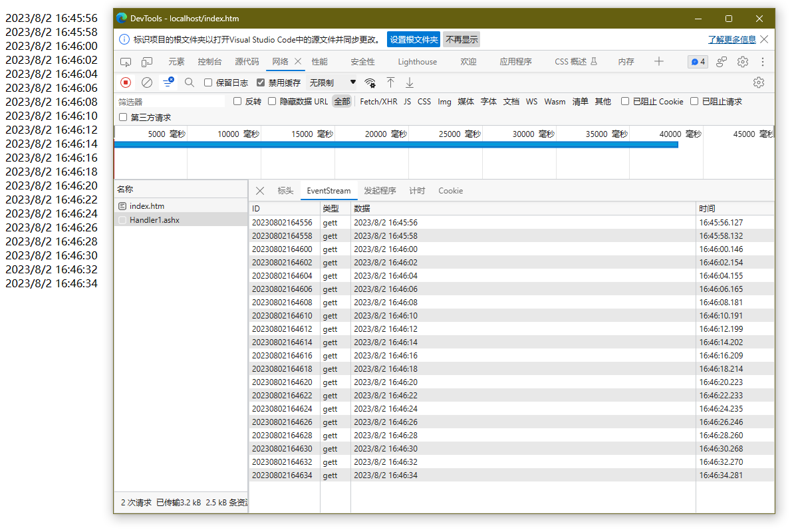Stop recording network log
The width and height of the screenshot is (798, 532).
pyautogui.click(x=126, y=82)
